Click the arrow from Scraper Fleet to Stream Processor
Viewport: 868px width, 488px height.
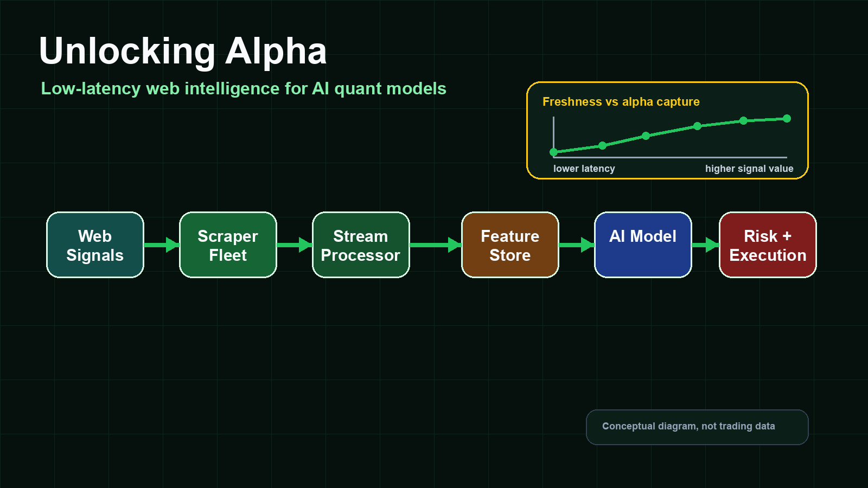tap(295, 245)
